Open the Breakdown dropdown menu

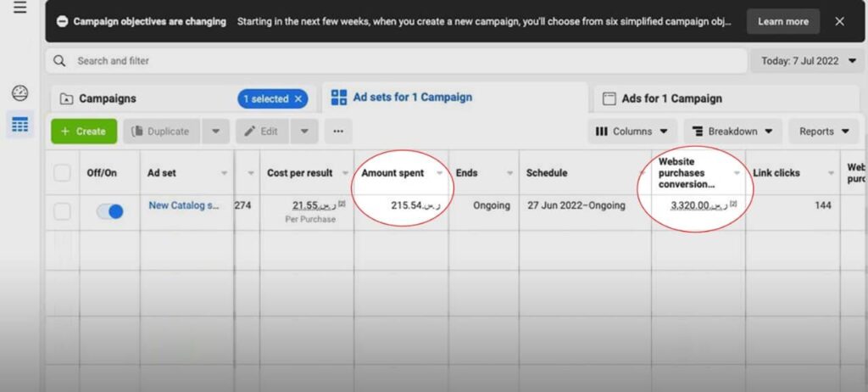(732, 132)
